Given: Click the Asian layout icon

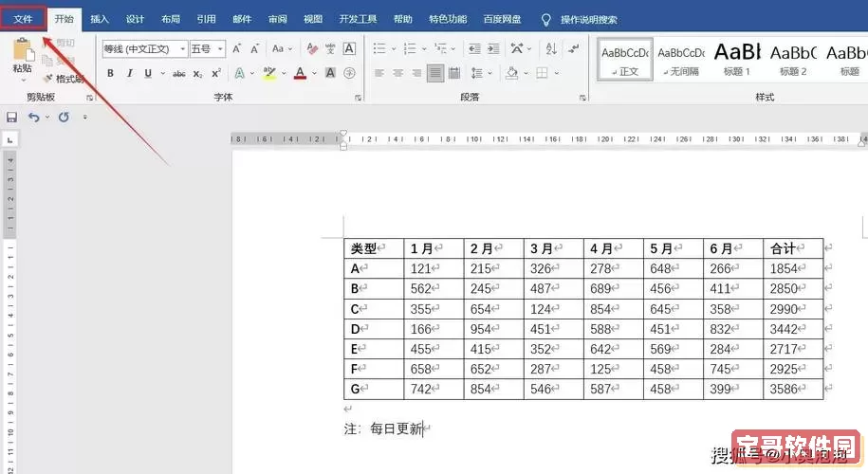Looking at the screenshot, I should tap(517, 48).
